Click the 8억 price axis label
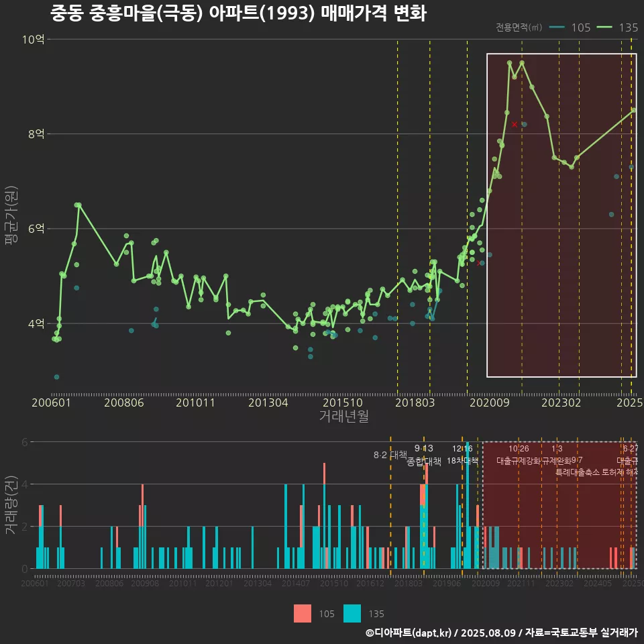Image resolution: width=644 pixels, height=644 pixels. (x=36, y=134)
